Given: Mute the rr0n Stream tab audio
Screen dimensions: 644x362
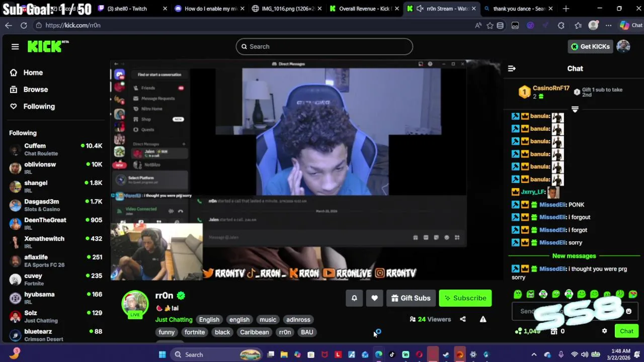Looking at the screenshot, I should click(x=420, y=9).
